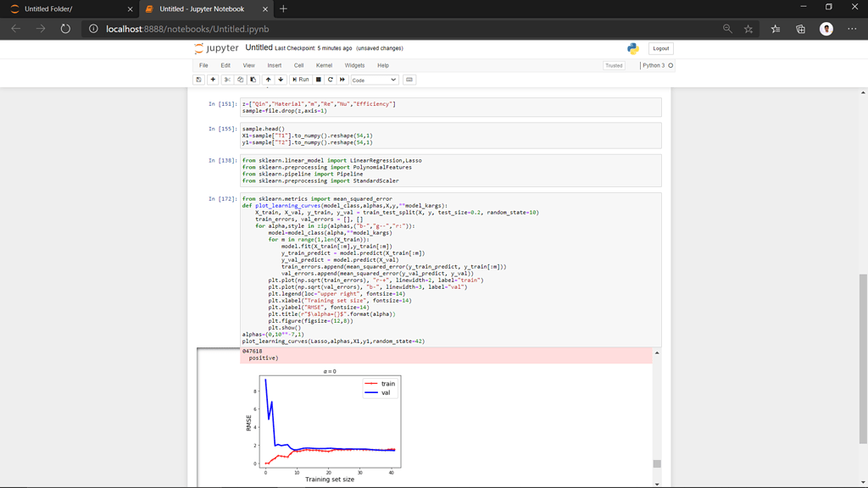
Task: Restart and rerun all with the fast-forward icon
Action: (342, 80)
